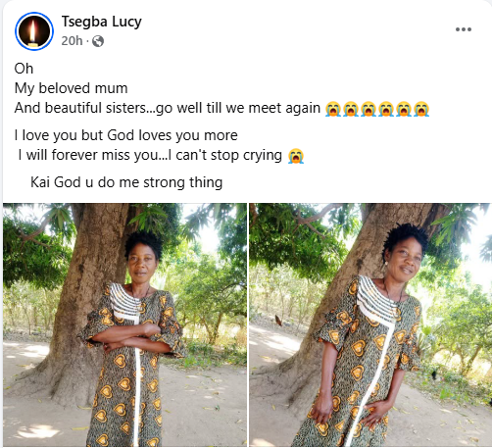The height and width of the screenshot is (448, 492).
Task: Open left photo of woman with crossed arms
Action: click(x=124, y=324)
